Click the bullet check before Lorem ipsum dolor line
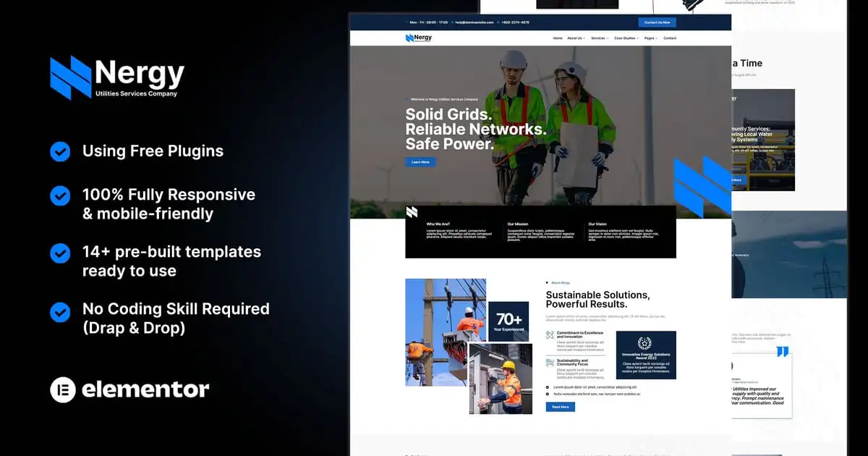The image size is (868, 456). coord(548,387)
